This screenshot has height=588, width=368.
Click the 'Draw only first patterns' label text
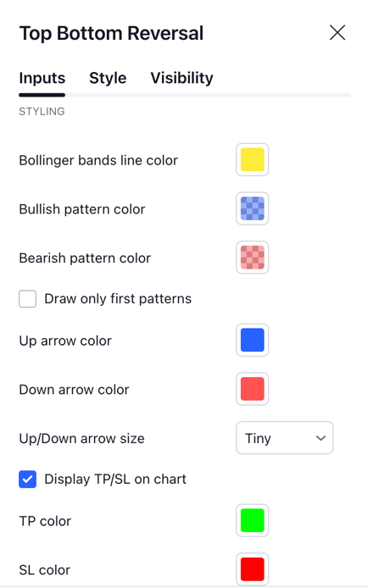click(x=118, y=299)
